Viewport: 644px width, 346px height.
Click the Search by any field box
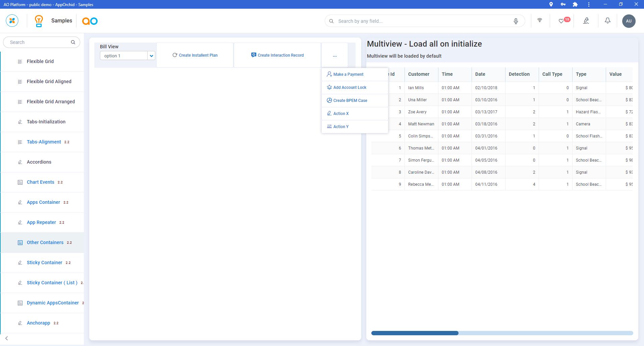423,21
